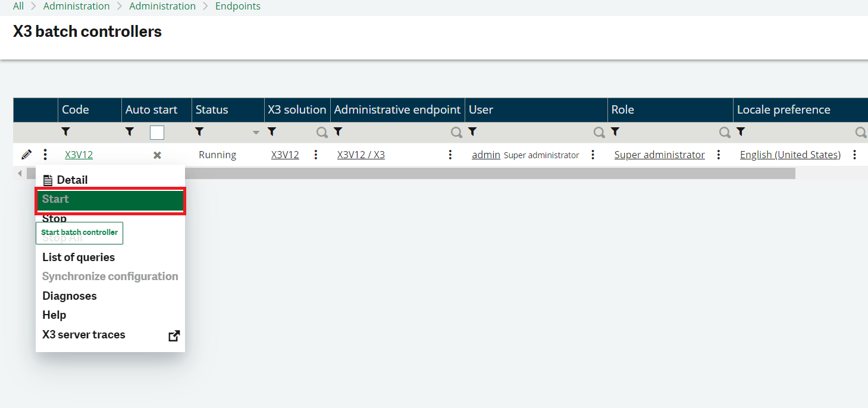Image resolution: width=868 pixels, height=408 pixels.
Task: Open the actions menu next to X3 solution X3V12
Action: 315,154
